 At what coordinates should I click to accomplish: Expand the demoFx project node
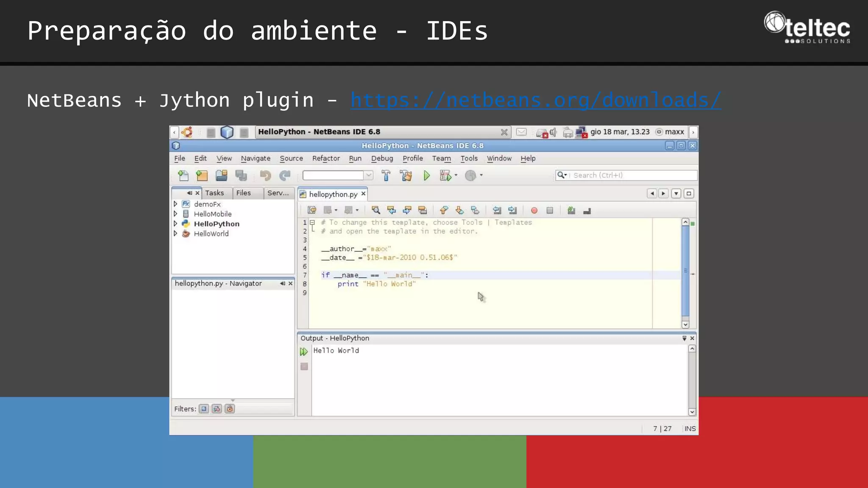pyautogui.click(x=175, y=204)
